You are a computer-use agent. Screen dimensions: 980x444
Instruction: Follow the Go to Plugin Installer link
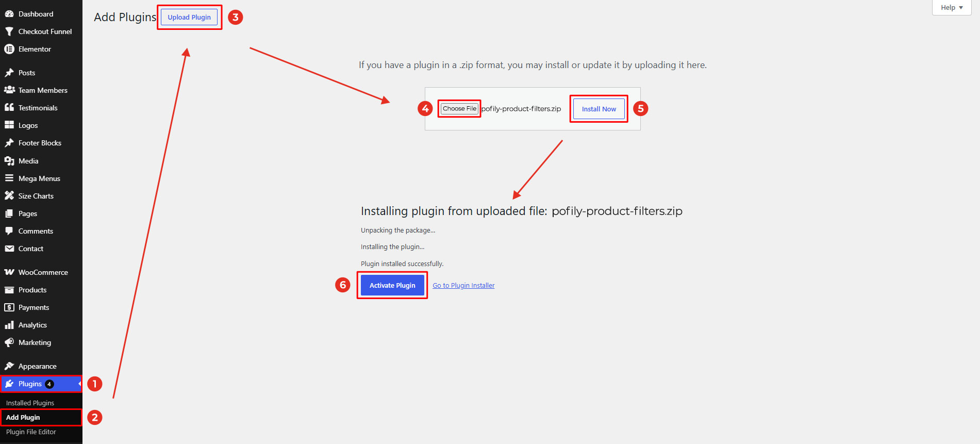pos(463,286)
